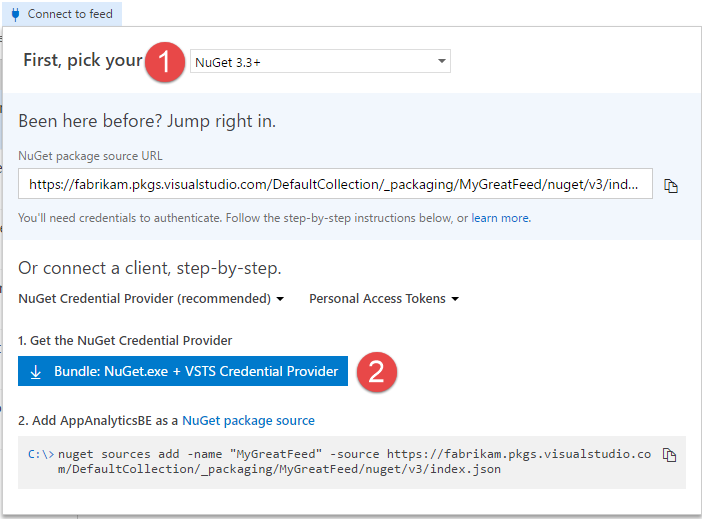Click the plug icon beside Connect to feed
The width and height of the screenshot is (702, 519).
[x=14, y=14]
